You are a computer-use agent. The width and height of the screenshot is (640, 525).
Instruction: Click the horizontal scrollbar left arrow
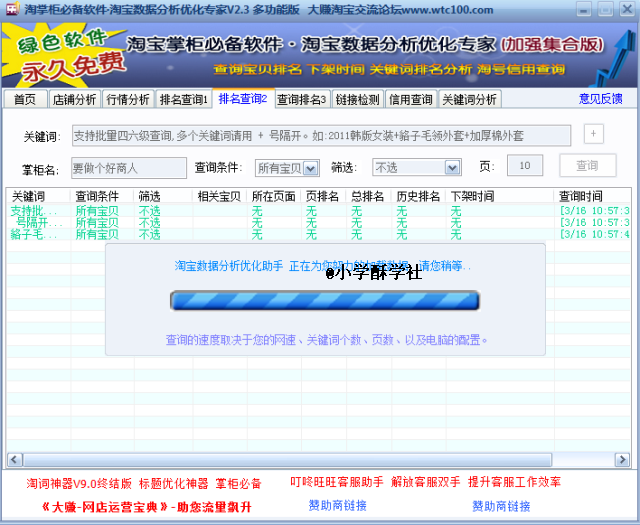(x=14, y=460)
